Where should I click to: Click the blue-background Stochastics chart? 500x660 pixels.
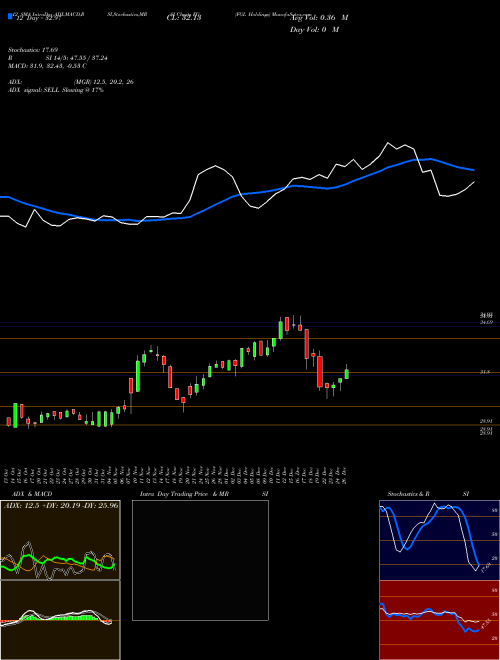439,540
